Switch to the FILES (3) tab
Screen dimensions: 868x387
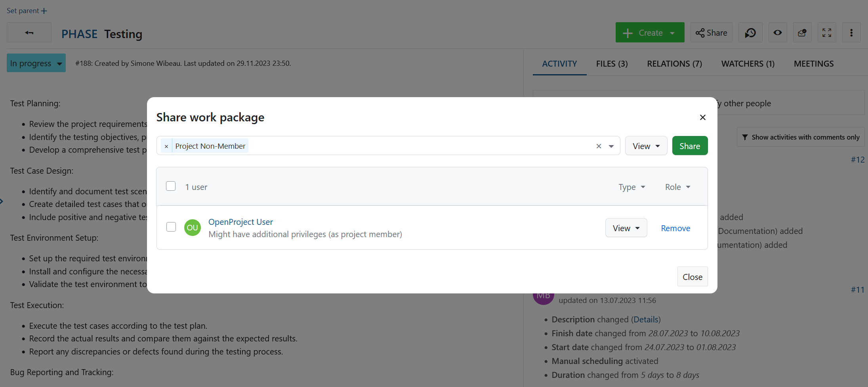point(612,64)
